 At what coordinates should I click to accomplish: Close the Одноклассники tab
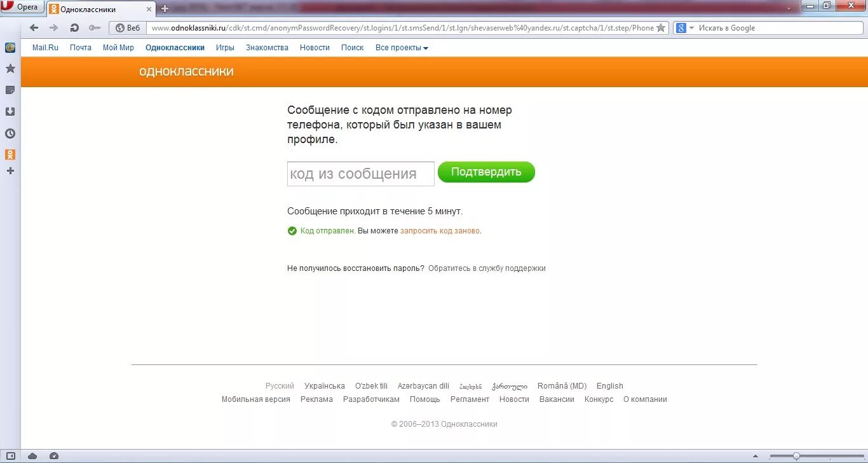[x=149, y=9]
